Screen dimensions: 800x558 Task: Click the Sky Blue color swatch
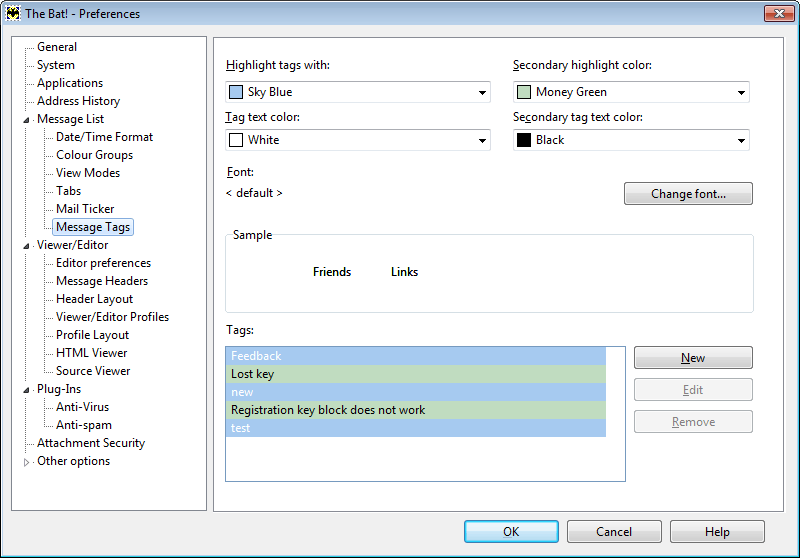pyautogui.click(x=236, y=92)
